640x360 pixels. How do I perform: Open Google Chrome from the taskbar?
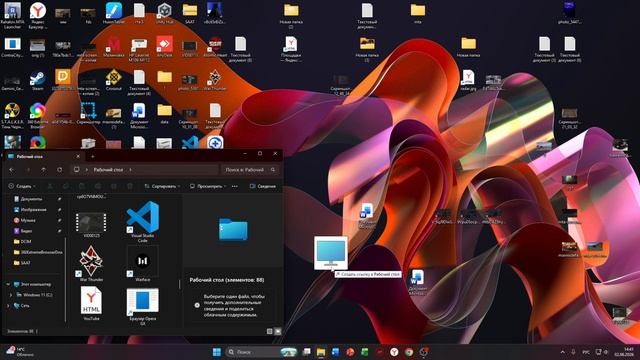(409, 352)
